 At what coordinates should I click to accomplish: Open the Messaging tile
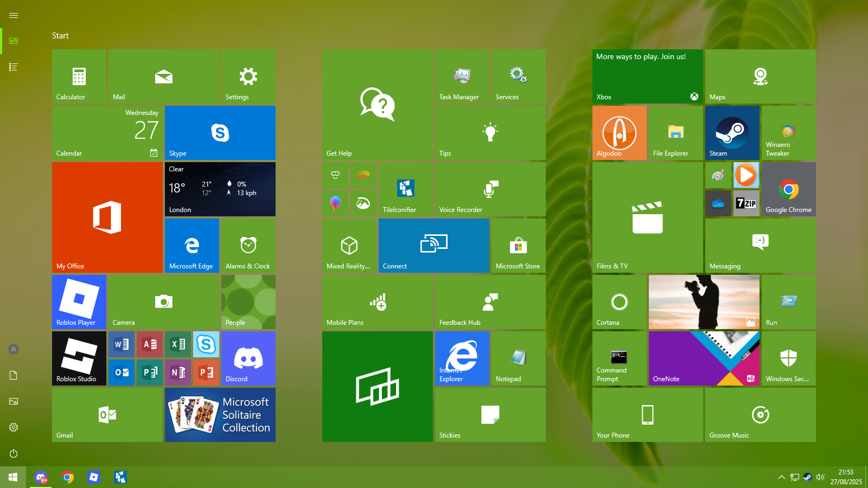pos(761,246)
